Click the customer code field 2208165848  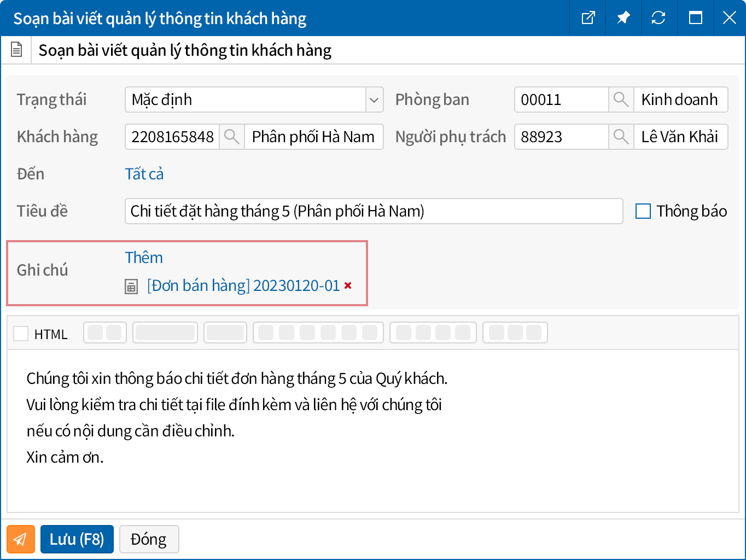172,137
